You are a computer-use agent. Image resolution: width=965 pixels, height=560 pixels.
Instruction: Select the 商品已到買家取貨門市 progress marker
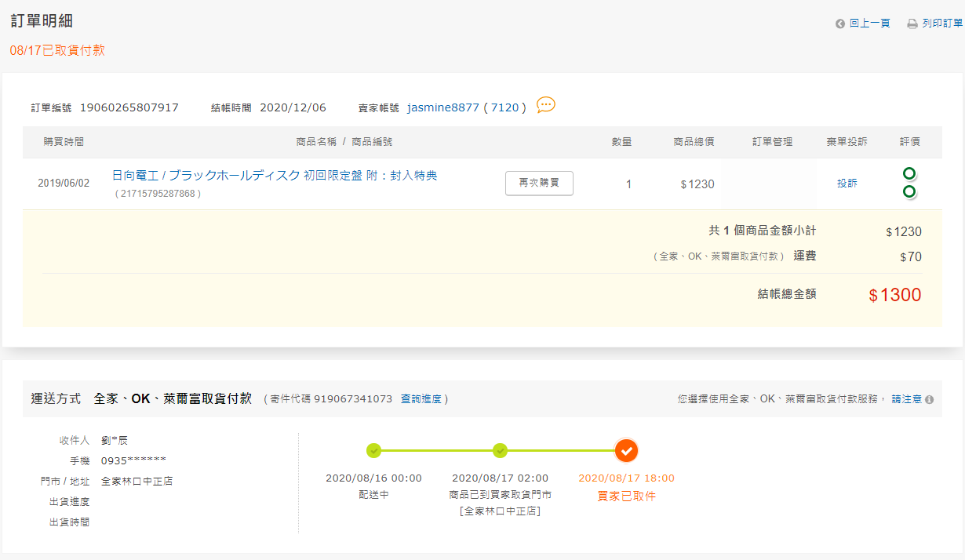pos(501,450)
